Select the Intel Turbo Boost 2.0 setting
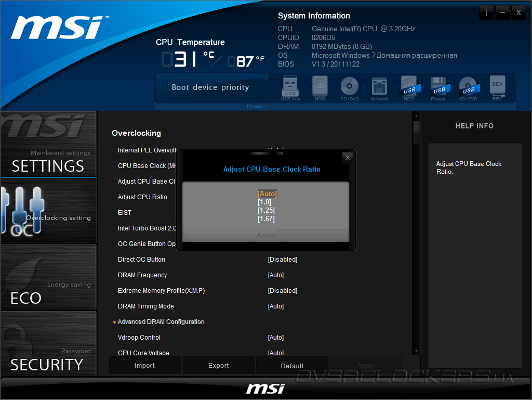This screenshot has width=532, height=400. (x=147, y=228)
